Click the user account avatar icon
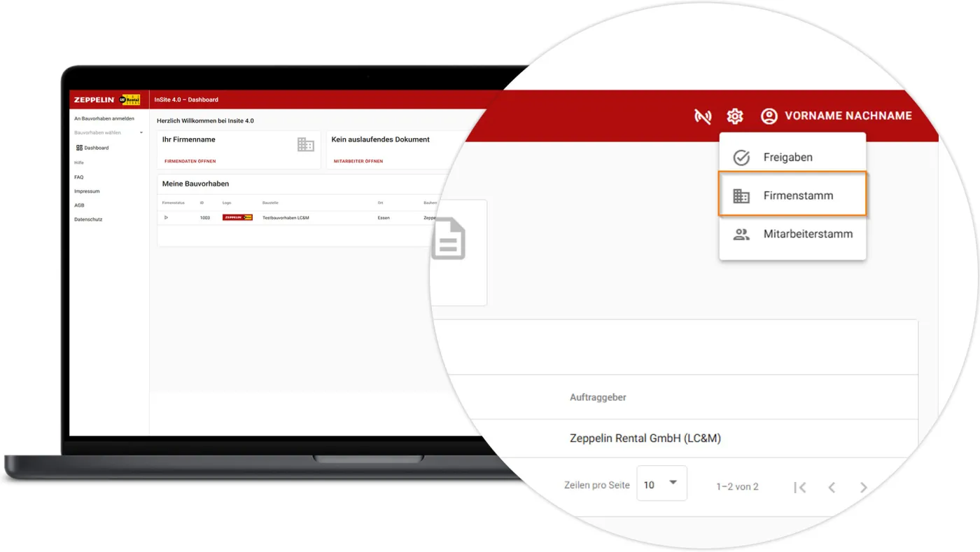Screen dimensions: 980x552 (x=769, y=116)
